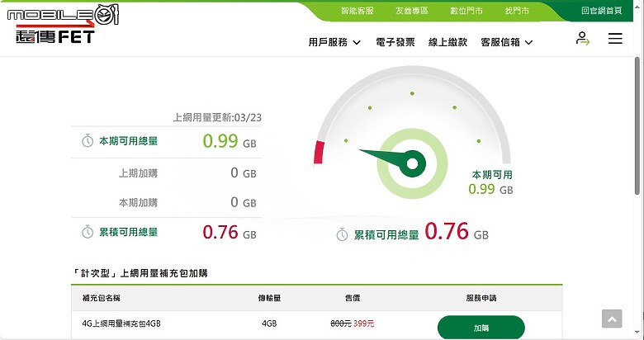Open 線上繳款 menu item
644x340 pixels.
(x=447, y=42)
